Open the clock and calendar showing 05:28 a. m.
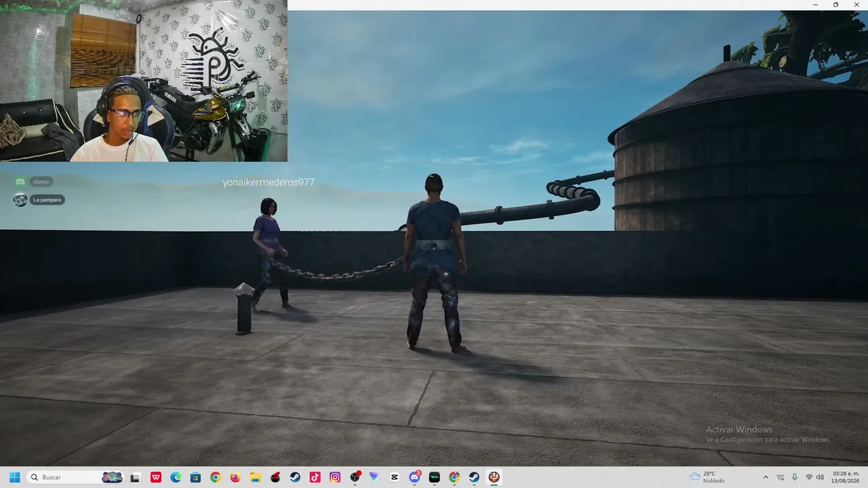 tap(845, 477)
